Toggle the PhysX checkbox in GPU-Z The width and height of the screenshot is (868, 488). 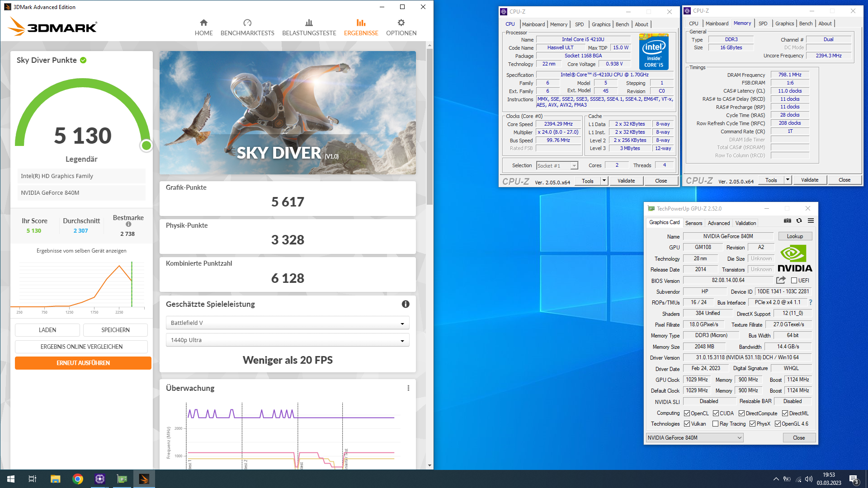coord(752,424)
